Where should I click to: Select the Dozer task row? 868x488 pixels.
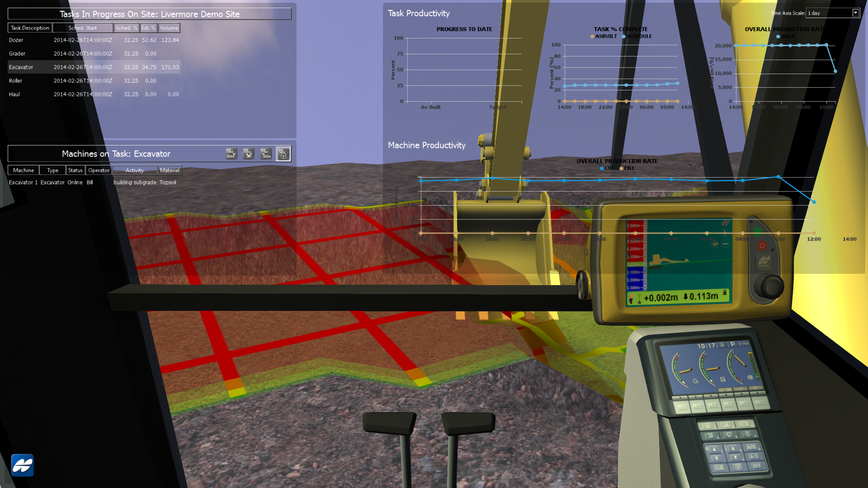coord(94,40)
